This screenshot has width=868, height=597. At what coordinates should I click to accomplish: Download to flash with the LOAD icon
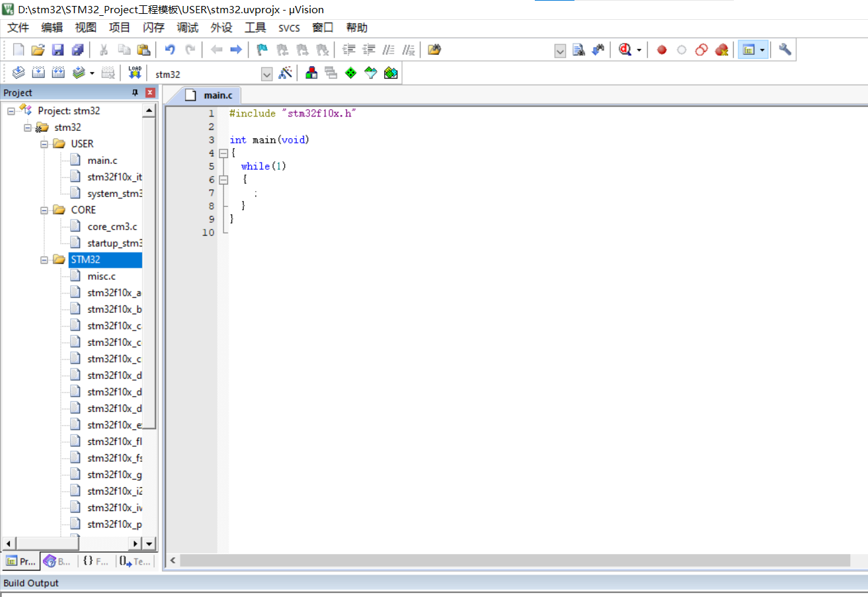pos(135,73)
